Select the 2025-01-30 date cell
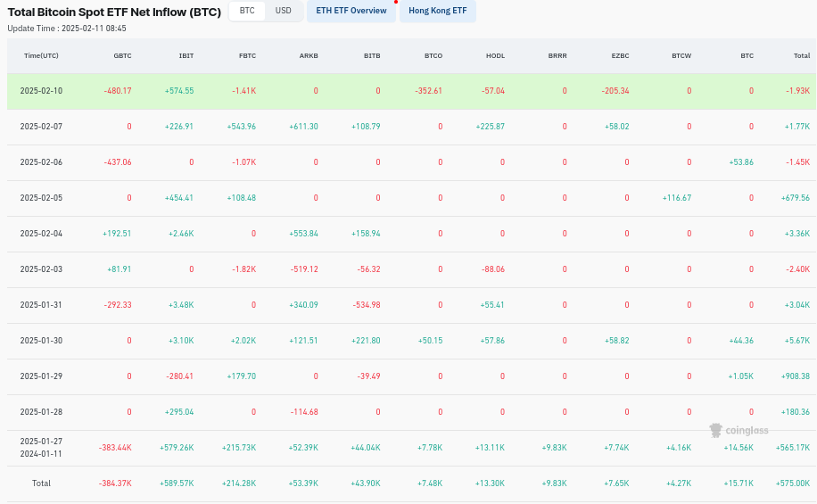817x504 pixels. pos(41,341)
